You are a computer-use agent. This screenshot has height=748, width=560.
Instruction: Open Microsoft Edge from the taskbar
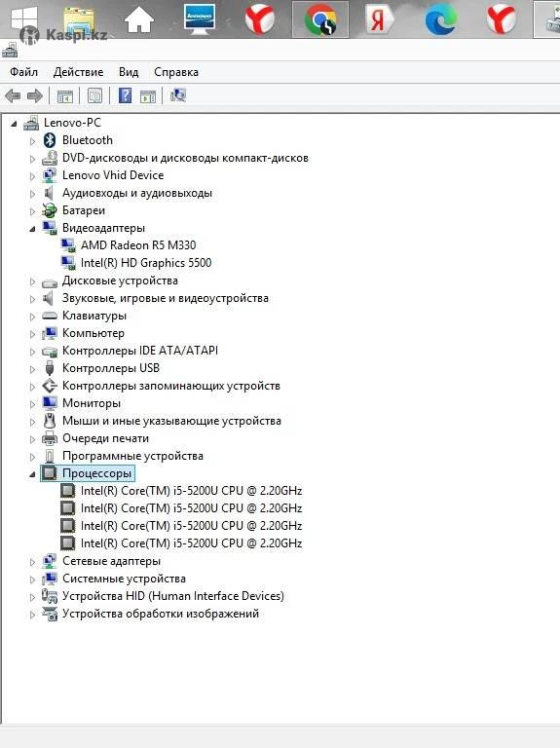pyautogui.click(x=440, y=20)
